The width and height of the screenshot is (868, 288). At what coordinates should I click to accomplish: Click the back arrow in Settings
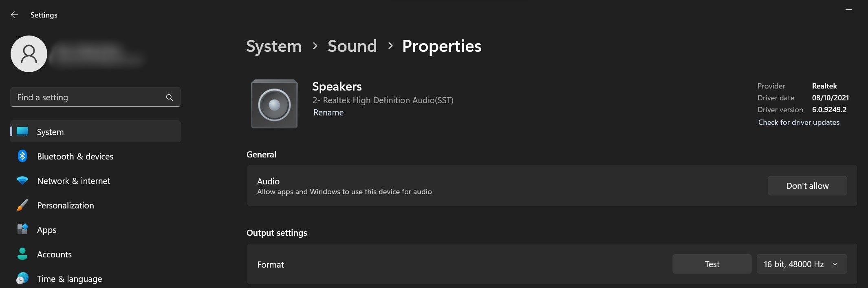coord(15,15)
